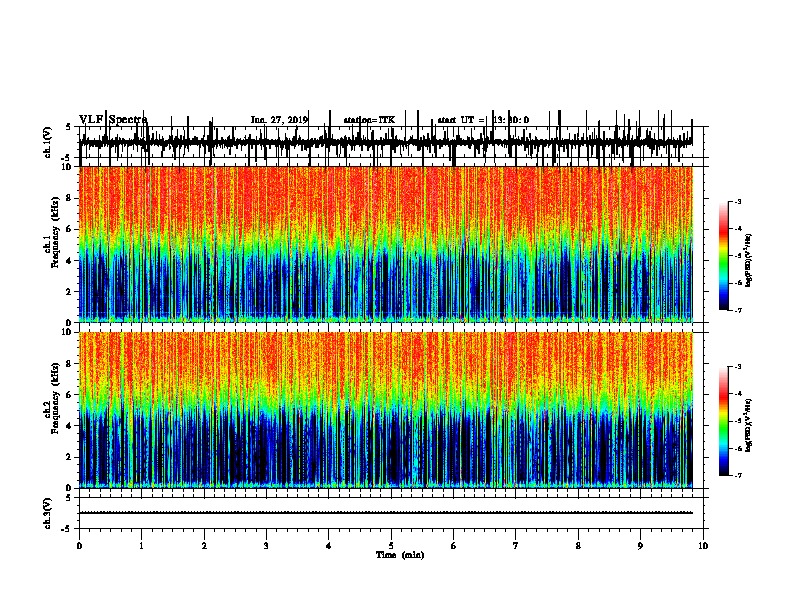This screenshot has width=792, height=612.
Task: Click the "3" tick on the time axis
Action: pyautogui.click(x=266, y=546)
